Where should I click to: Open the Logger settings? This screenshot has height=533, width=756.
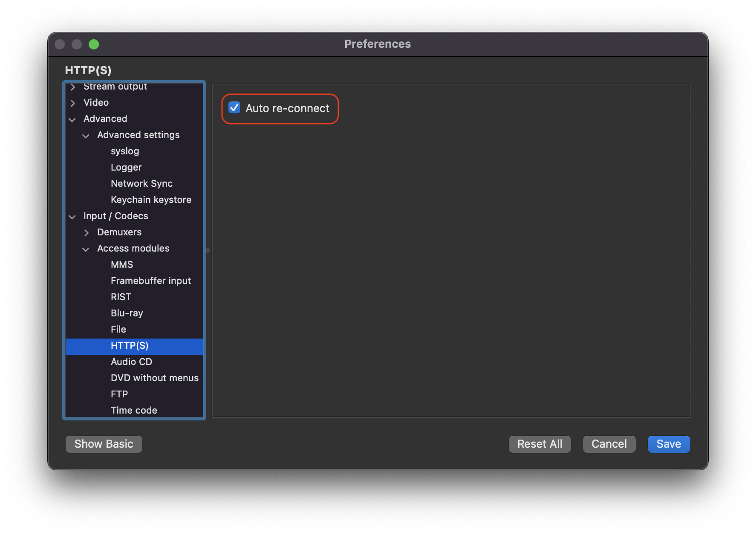126,168
